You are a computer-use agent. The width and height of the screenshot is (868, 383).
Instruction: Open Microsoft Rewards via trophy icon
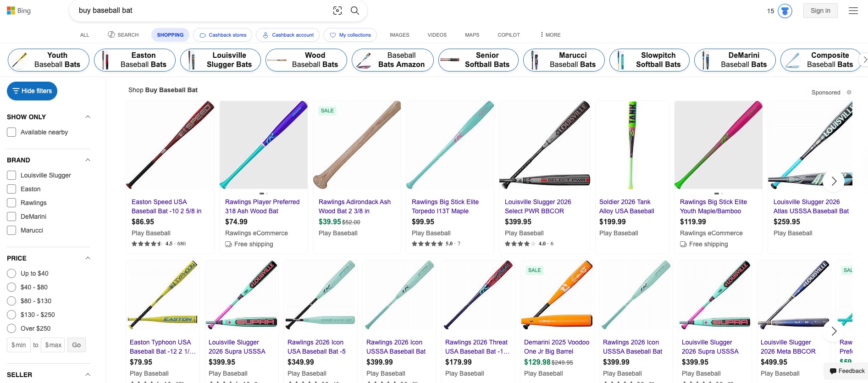click(x=784, y=10)
